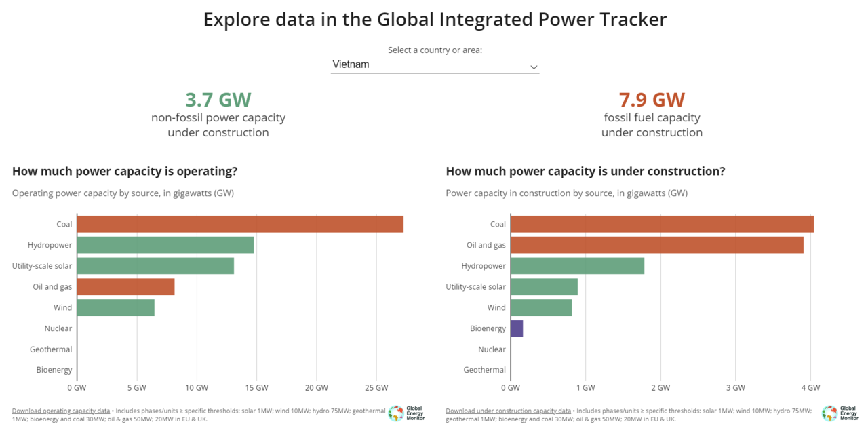Select Utility-scale solar bar in operating chart
The height and width of the screenshot is (437, 868).
tap(155, 266)
